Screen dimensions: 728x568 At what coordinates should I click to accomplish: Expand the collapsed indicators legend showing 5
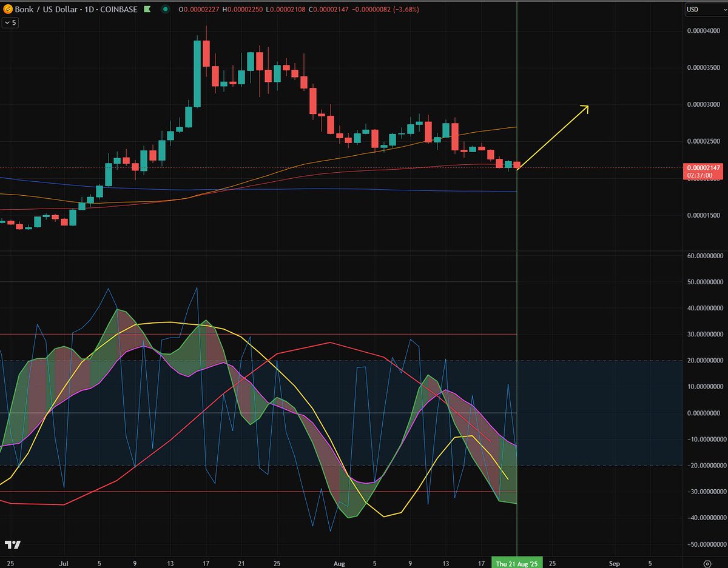(10, 22)
